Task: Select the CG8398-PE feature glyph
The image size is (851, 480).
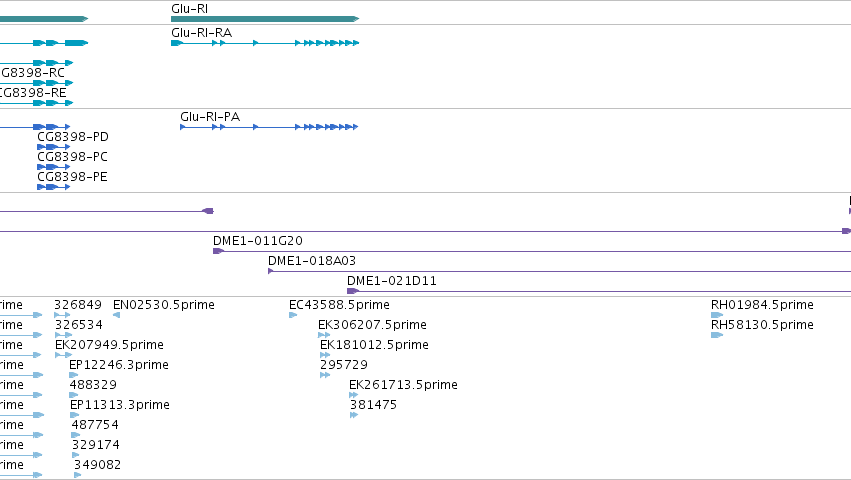Action: pyautogui.click(x=53, y=187)
